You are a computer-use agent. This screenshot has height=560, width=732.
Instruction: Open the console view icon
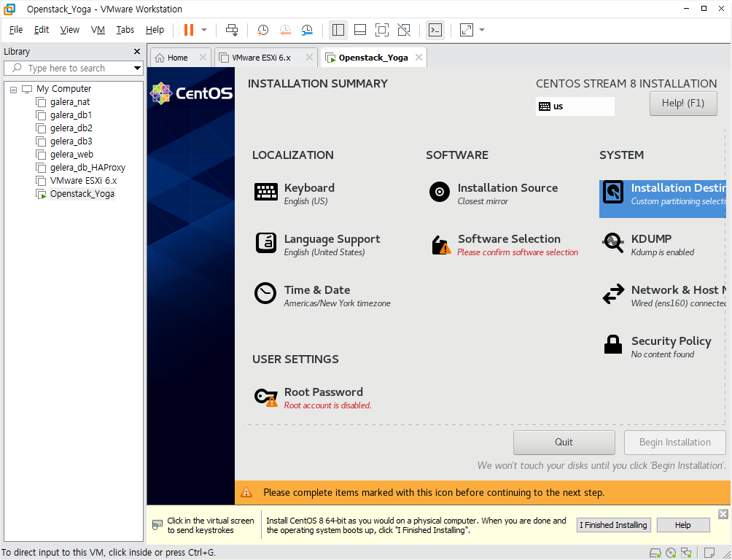tap(435, 30)
